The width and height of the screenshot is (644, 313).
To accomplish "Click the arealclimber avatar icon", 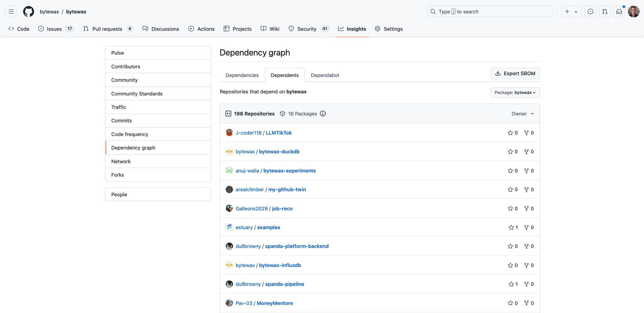I will coord(229,189).
